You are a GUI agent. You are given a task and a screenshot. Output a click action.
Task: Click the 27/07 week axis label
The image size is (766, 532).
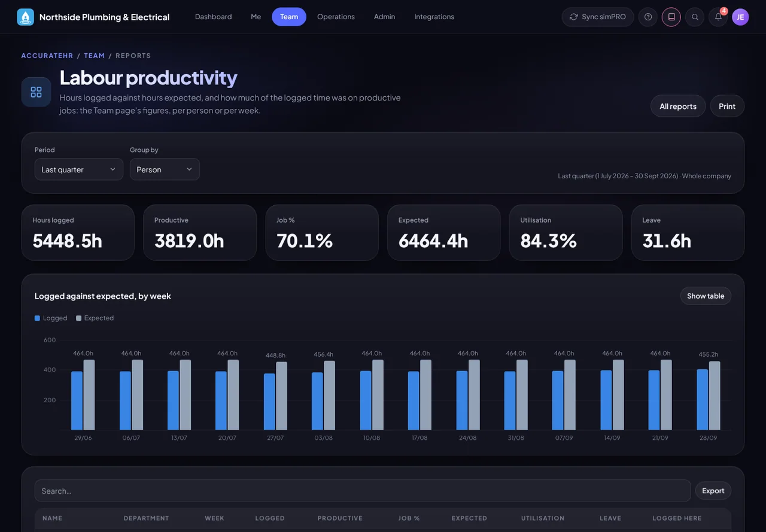pyautogui.click(x=275, y=438)
